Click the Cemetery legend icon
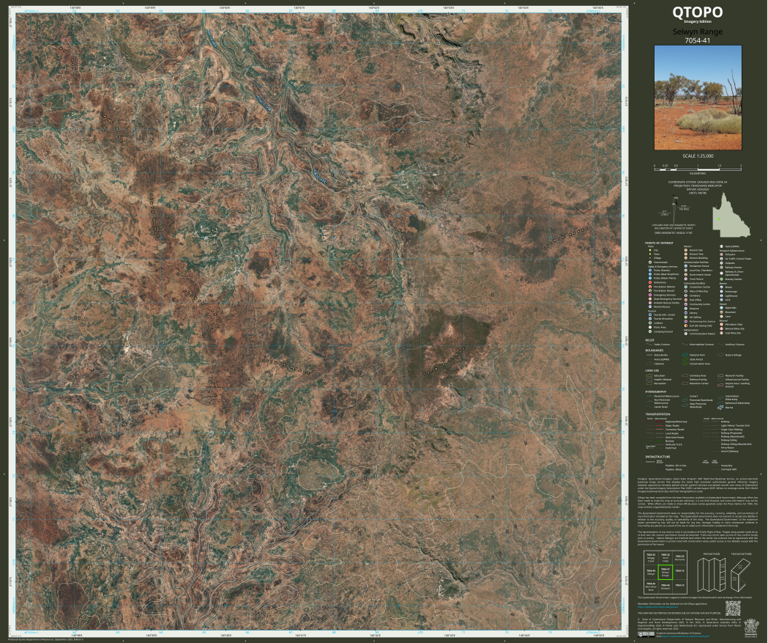 click(x=686, y=296)
